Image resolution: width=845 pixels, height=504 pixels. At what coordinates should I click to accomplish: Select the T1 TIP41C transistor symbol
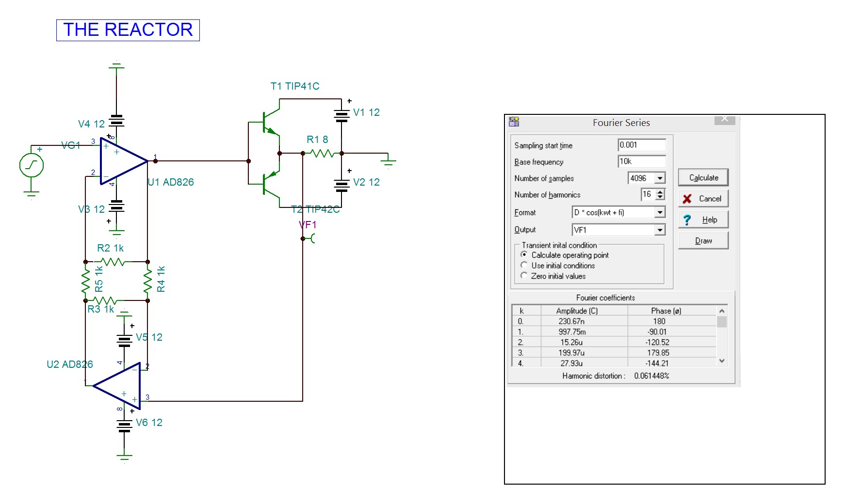click(271, 122)
